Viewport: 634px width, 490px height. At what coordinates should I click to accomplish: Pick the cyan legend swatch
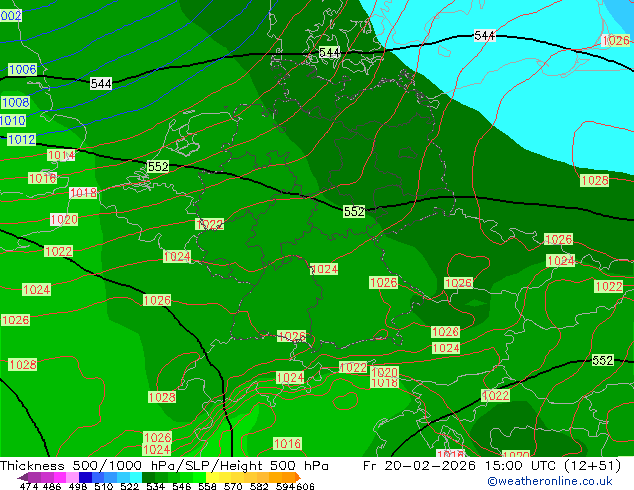click(136, 477)
